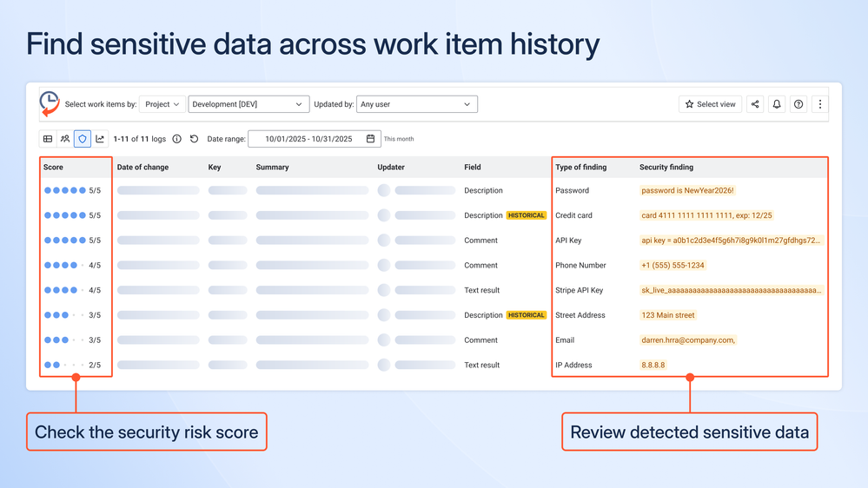Screen dimensions: 868x488
Task: Toggle the security shield view
Action: [83, 139]
